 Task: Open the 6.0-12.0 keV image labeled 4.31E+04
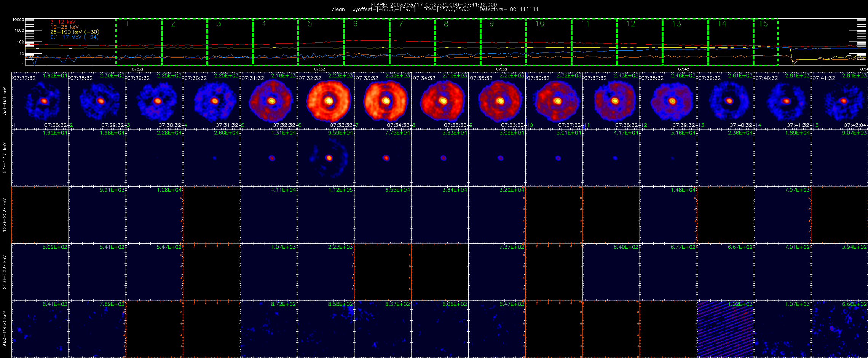pos(268,158)
